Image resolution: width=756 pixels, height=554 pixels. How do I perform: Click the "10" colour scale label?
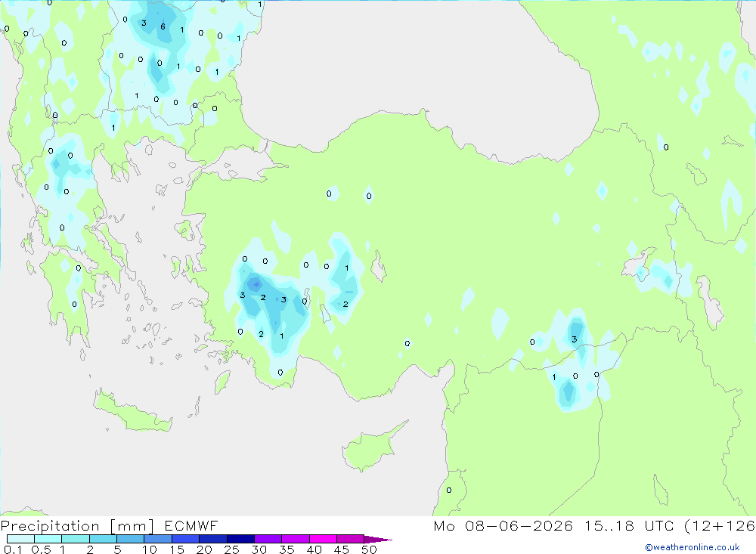click(x=150, y=549)
